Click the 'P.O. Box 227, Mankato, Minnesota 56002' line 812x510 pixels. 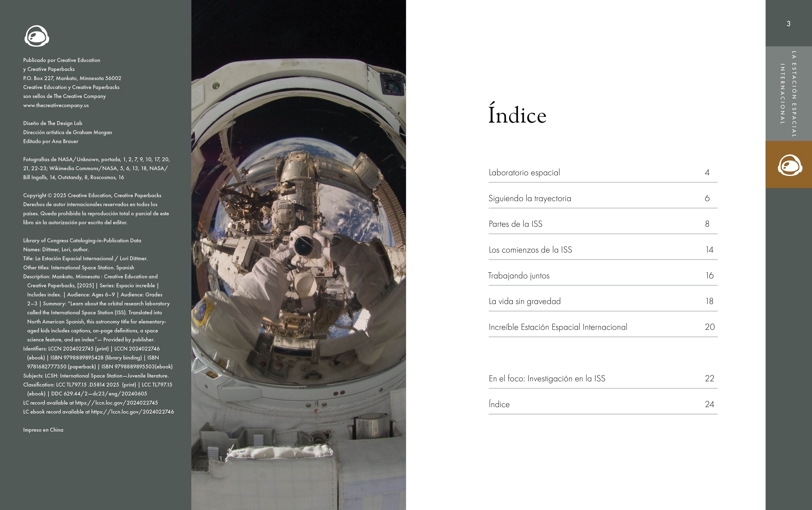72,78
